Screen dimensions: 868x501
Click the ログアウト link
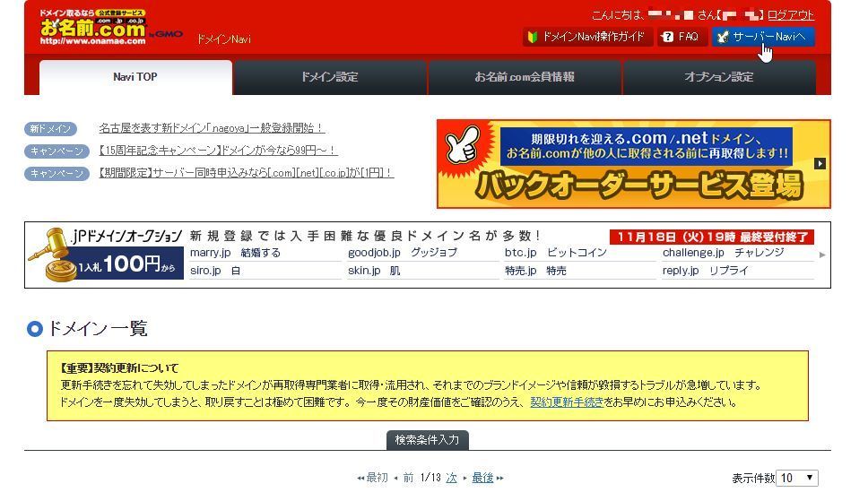[791, 15]
